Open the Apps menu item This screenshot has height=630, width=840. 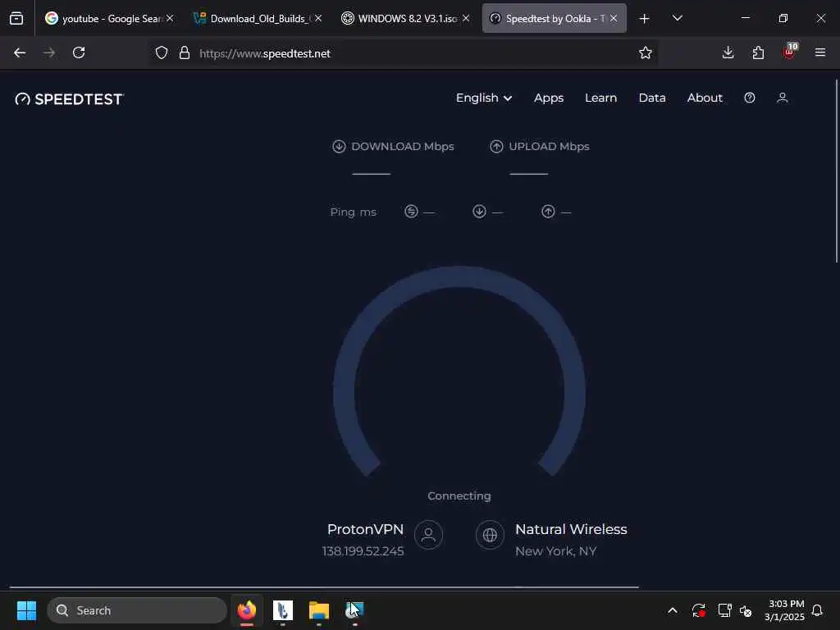tap(549, 98)
